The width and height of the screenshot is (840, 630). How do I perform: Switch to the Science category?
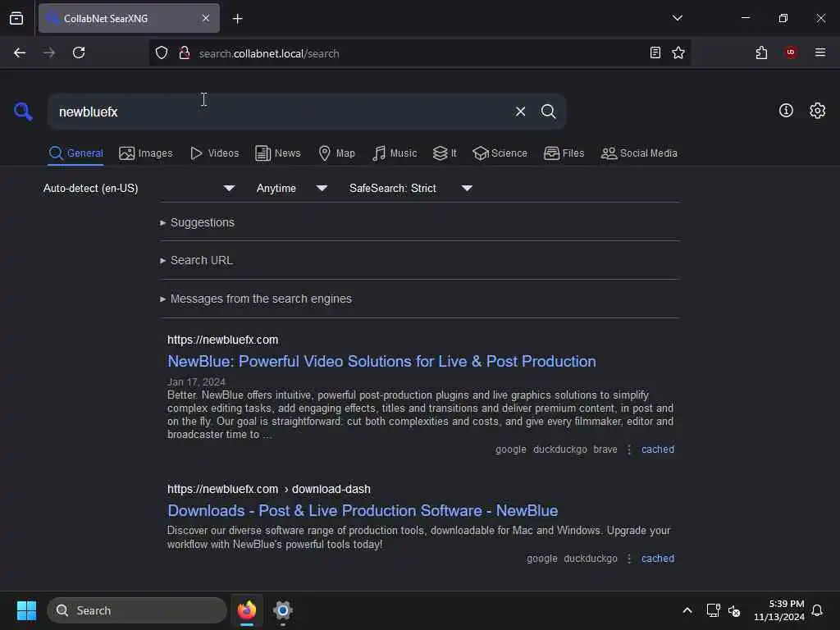(x=500, y=153)
